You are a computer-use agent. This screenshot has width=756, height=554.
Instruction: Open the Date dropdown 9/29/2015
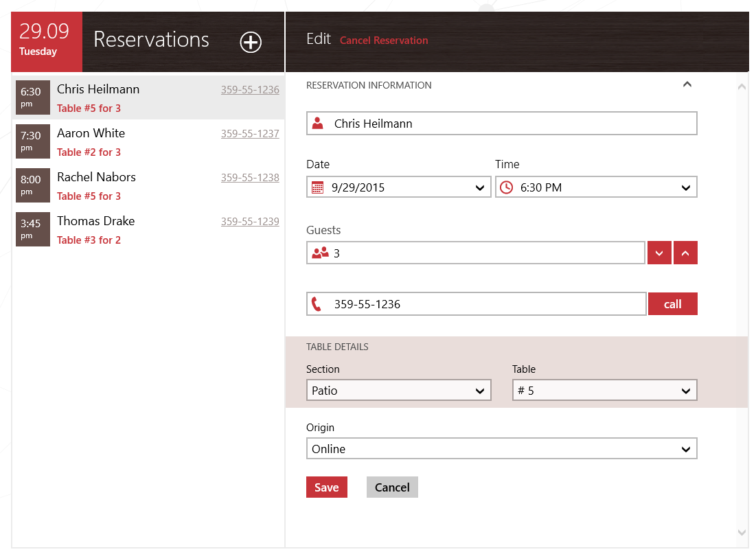click(x=399, y=187)
